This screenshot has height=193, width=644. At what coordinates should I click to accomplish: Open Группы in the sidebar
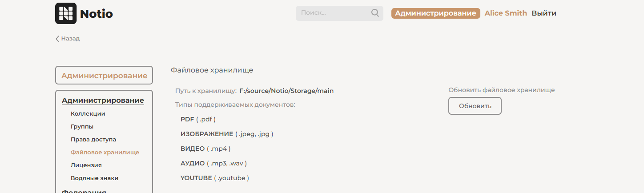click(82, 126)
